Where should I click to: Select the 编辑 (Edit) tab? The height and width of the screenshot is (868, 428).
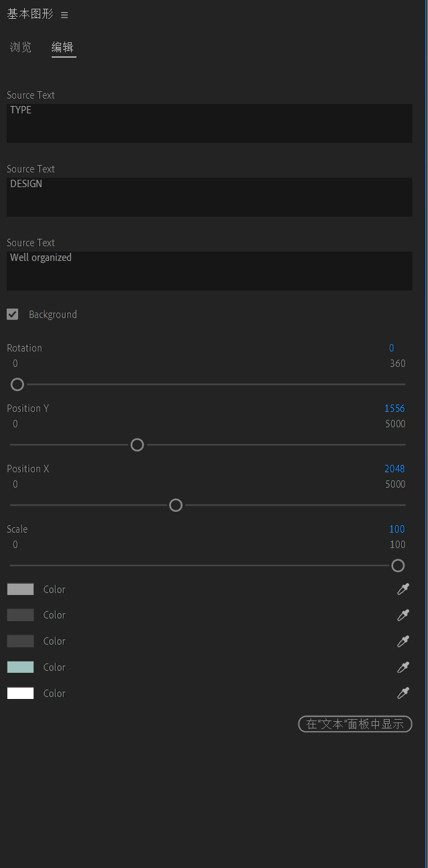[63, 48]
